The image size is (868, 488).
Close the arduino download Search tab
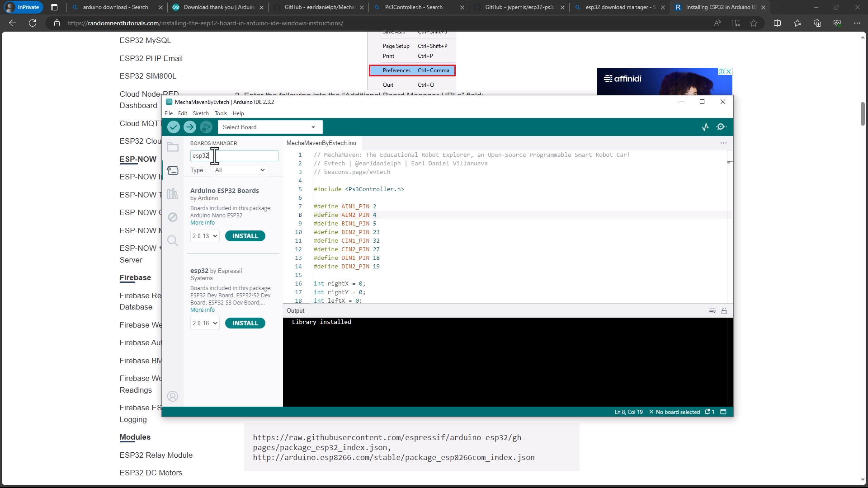pos(160,7)
